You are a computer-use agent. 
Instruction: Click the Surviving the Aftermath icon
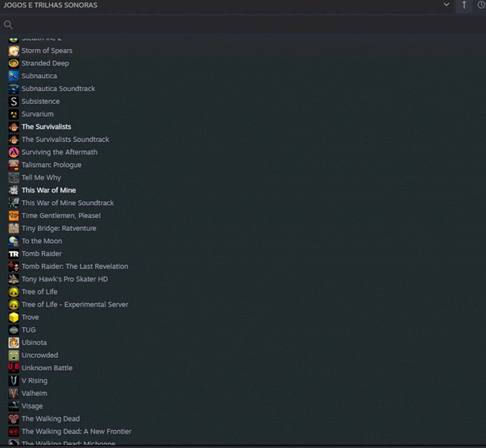13,152
